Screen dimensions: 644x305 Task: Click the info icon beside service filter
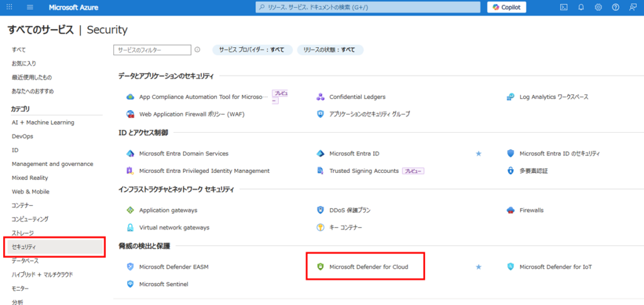(197, 50)
